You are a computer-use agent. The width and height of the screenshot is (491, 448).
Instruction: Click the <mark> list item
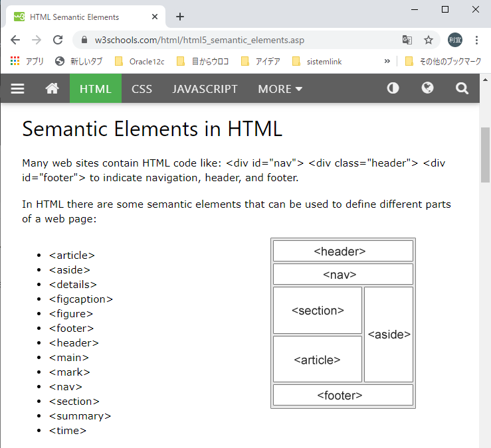point(70,372)
